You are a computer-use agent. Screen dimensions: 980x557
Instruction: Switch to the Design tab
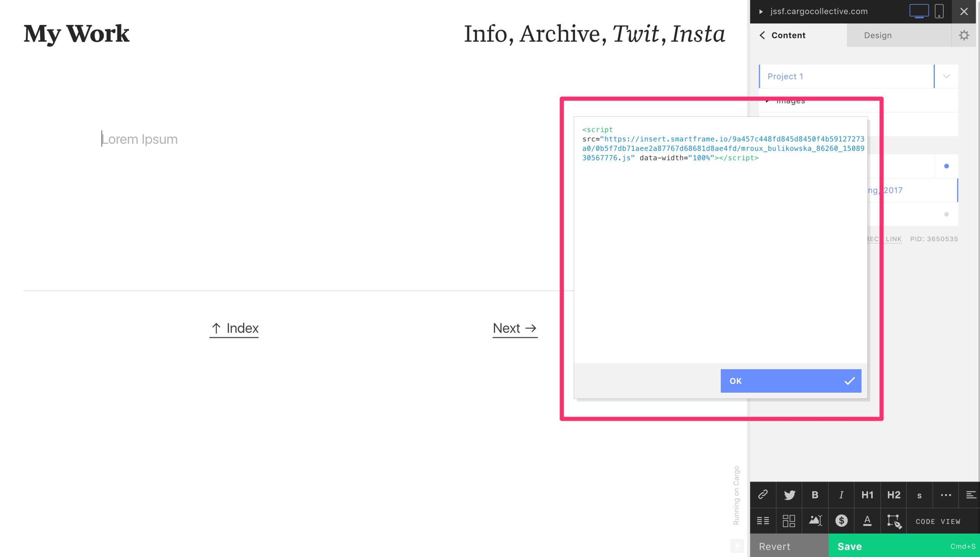tap(877, 35)
